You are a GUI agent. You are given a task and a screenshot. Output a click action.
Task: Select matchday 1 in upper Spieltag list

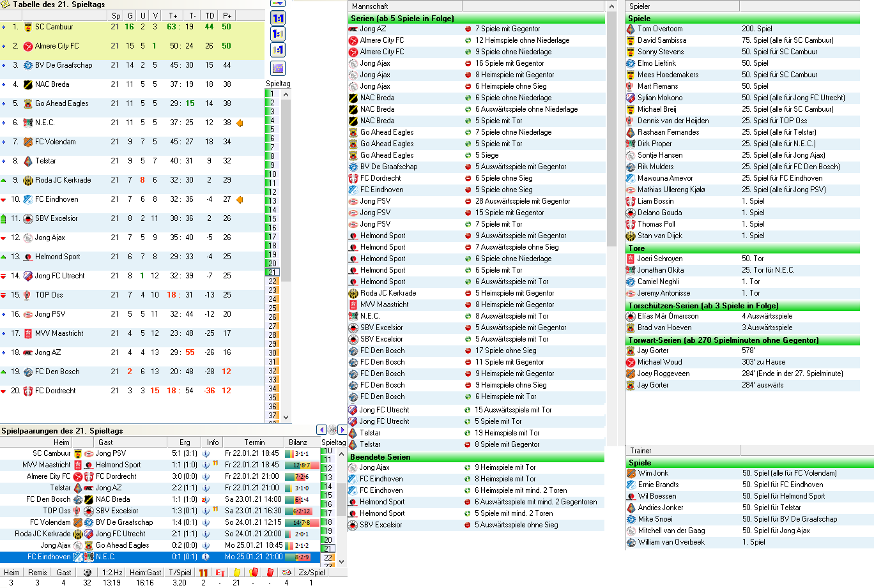click(272, 93)
